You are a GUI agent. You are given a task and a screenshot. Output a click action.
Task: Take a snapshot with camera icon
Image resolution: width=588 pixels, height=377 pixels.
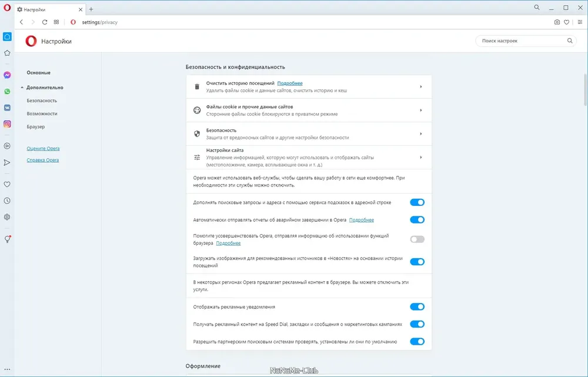tap(557, 22)
